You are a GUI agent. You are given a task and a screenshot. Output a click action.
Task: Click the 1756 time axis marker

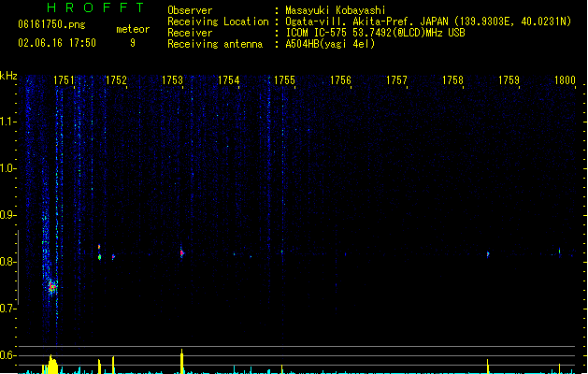(340, 80)
